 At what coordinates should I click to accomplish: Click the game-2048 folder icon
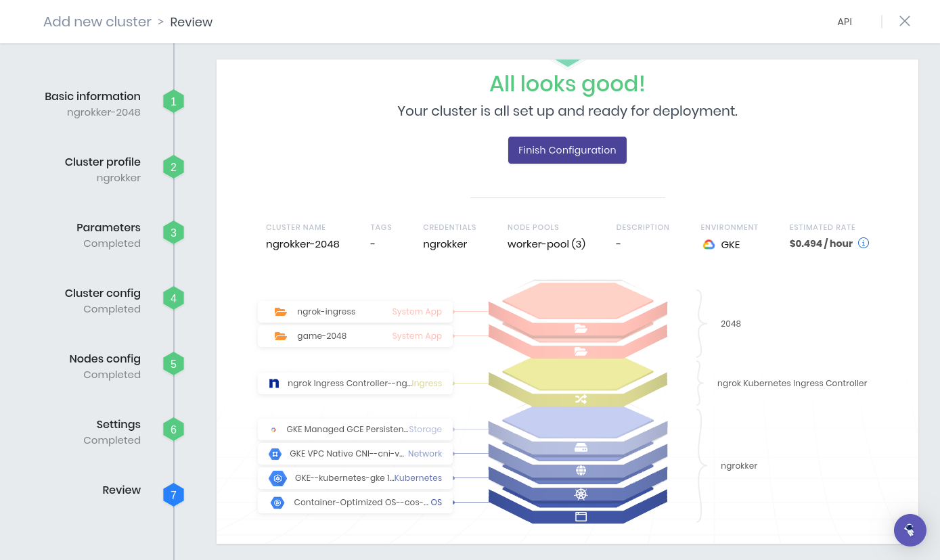[x=280, y=336]
